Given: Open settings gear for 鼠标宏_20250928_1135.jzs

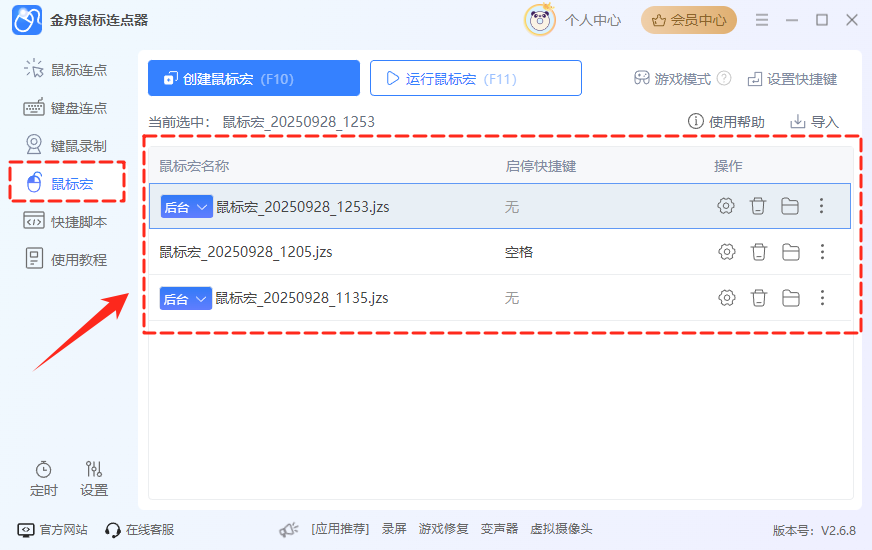Looking at the screenshot, I should click(x=726, y=298).
